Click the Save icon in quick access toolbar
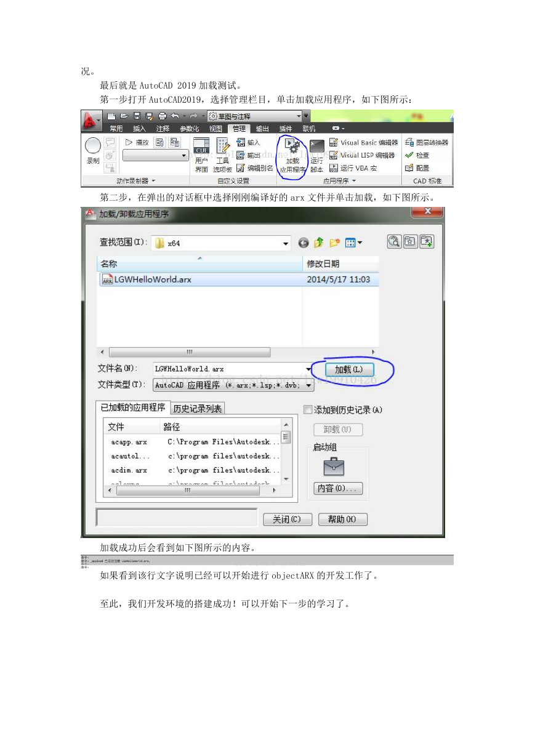 (x=137, y=116)
